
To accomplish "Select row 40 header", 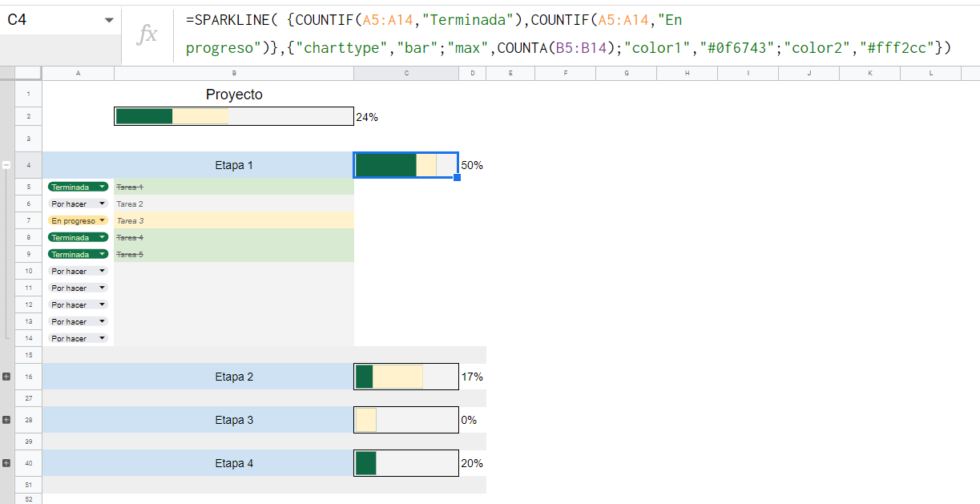I will pyautogui.click(x=29, y=463).
